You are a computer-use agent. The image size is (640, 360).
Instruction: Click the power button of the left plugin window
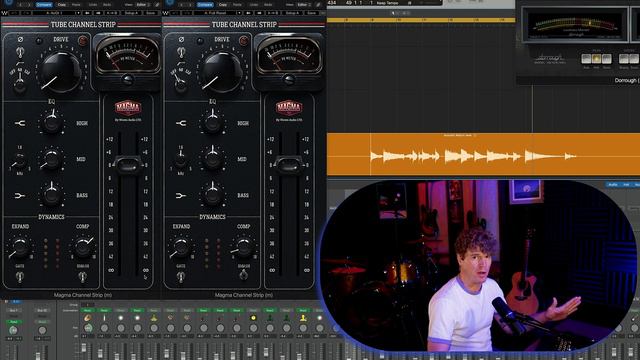coord(9,2)
